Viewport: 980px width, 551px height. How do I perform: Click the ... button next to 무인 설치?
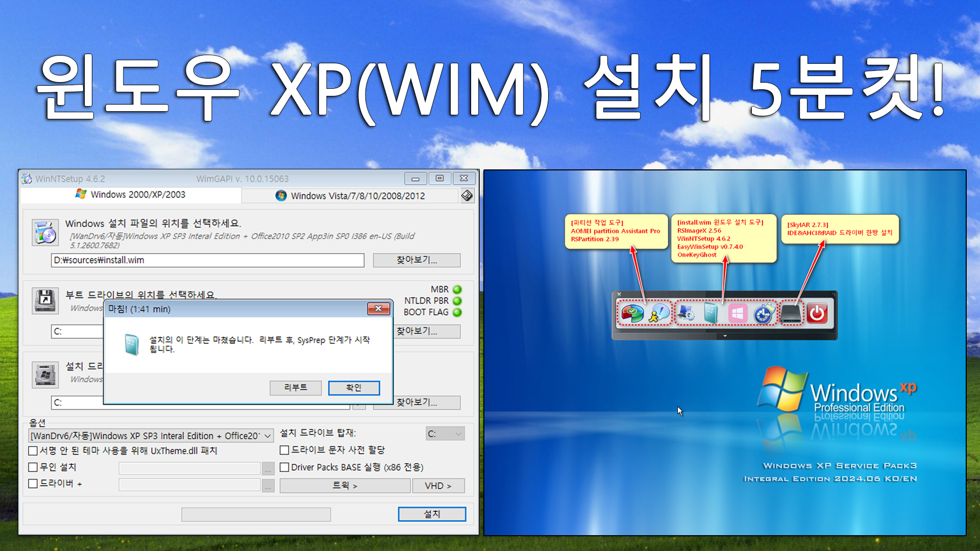point(268,468)
